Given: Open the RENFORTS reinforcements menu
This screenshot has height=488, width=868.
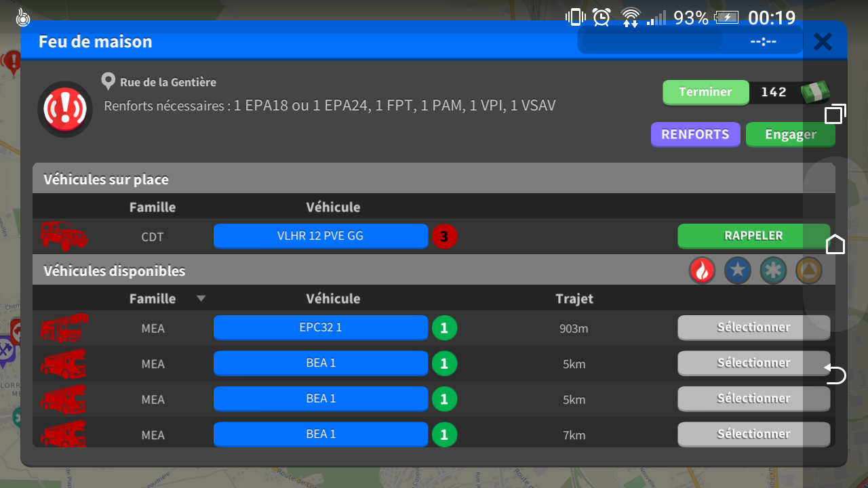Looking at the screenshot, I should (695, 134).
